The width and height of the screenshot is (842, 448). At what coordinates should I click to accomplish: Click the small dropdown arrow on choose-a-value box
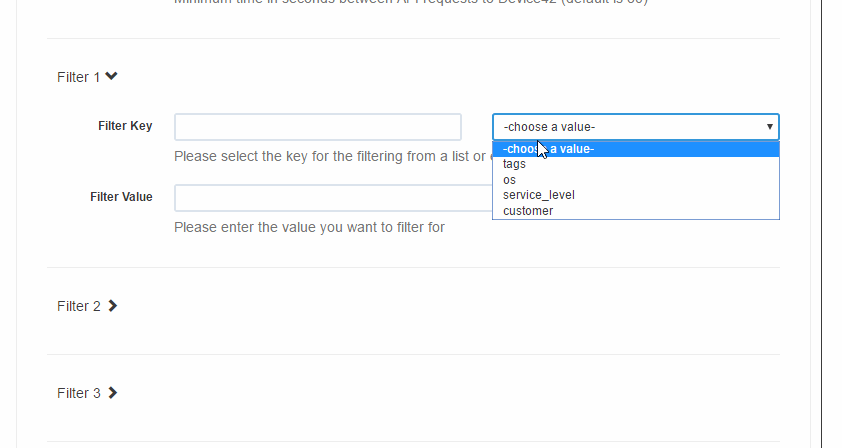pyautogui.click(x=770, y=127)
